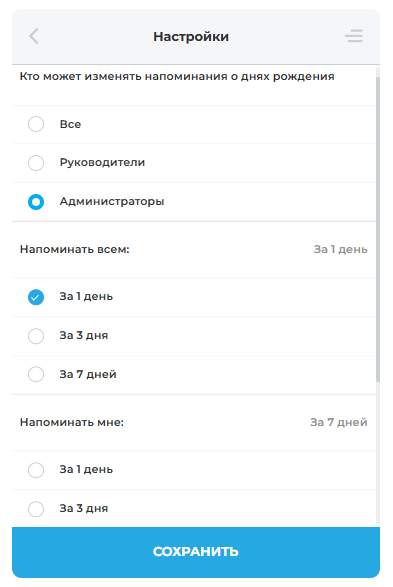Screen dimensions: 393x587
Task: Select the 'Все' radio button
Action: click(x=36, y=124)
